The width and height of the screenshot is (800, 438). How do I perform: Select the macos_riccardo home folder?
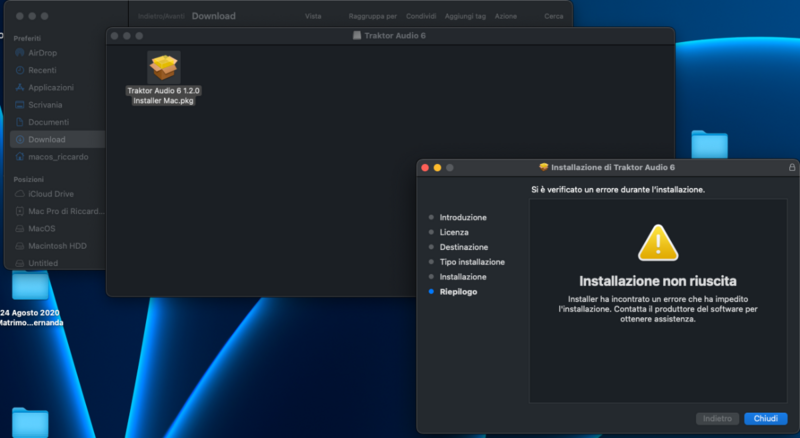(55, 157)
